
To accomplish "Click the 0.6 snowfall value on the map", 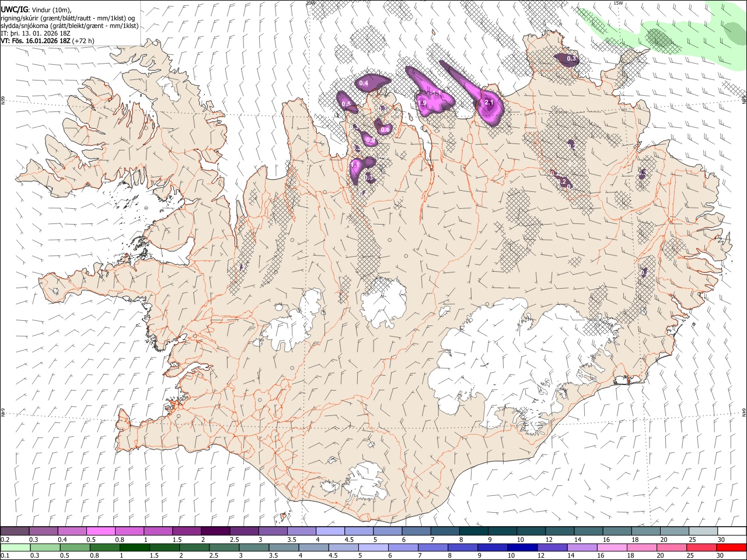I will tap(385, 129).
